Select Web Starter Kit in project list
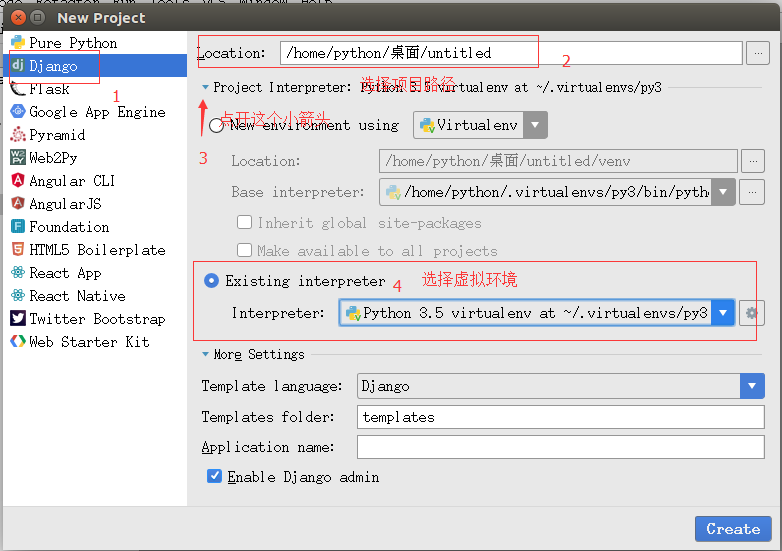The image size is (782, 551). 88,342
